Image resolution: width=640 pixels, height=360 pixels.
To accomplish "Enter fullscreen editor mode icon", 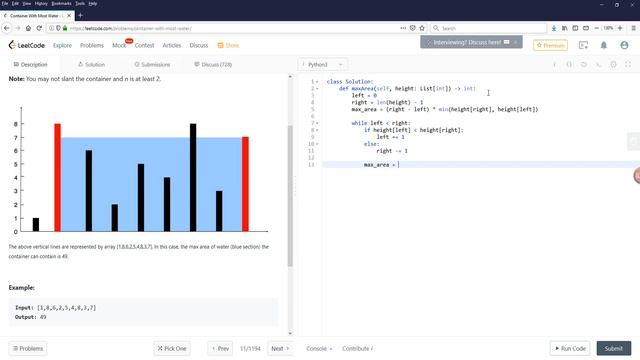I will click(628, 64).
